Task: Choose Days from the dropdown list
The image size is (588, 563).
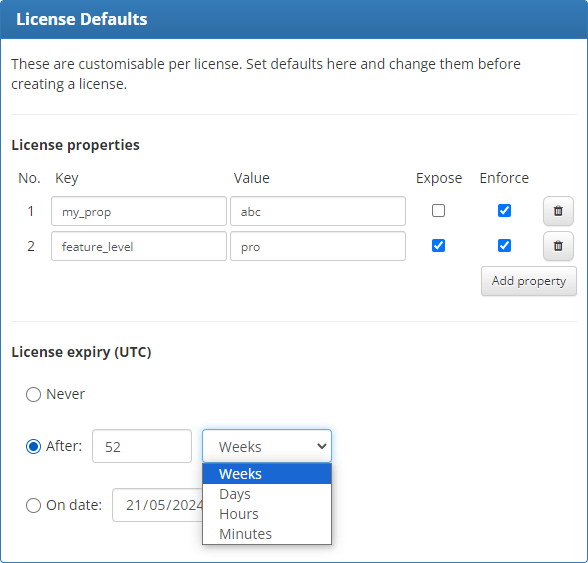Action: tap(267, 494)
